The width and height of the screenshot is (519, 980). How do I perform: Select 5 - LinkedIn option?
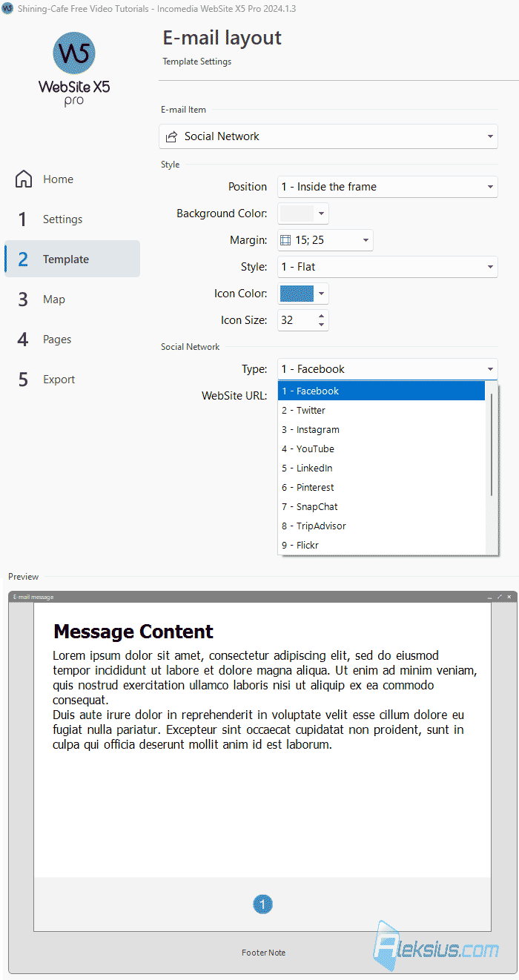pos(381,468)
